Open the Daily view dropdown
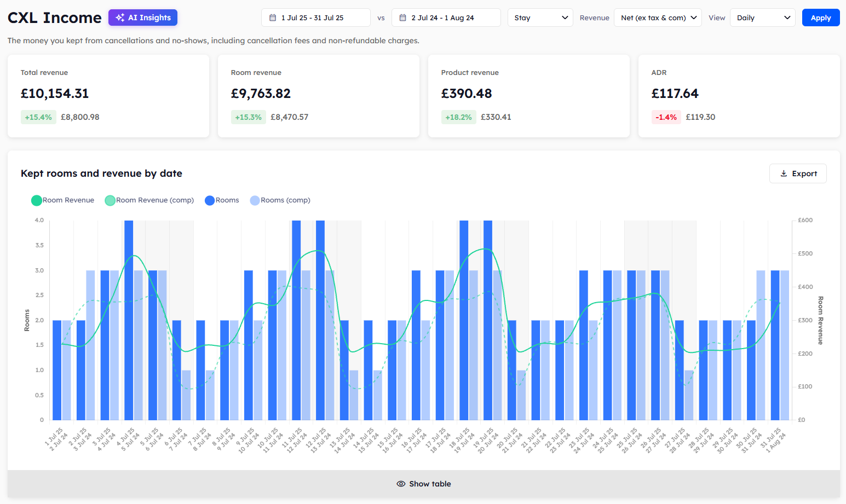This screenshot has height=504, width=846. click(763, 18)
